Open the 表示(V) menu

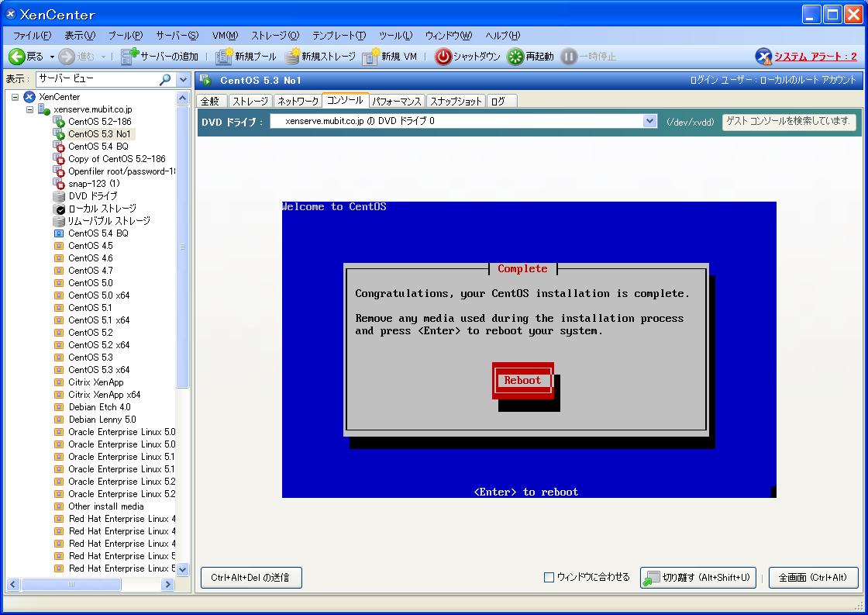[x=80, y=36]
